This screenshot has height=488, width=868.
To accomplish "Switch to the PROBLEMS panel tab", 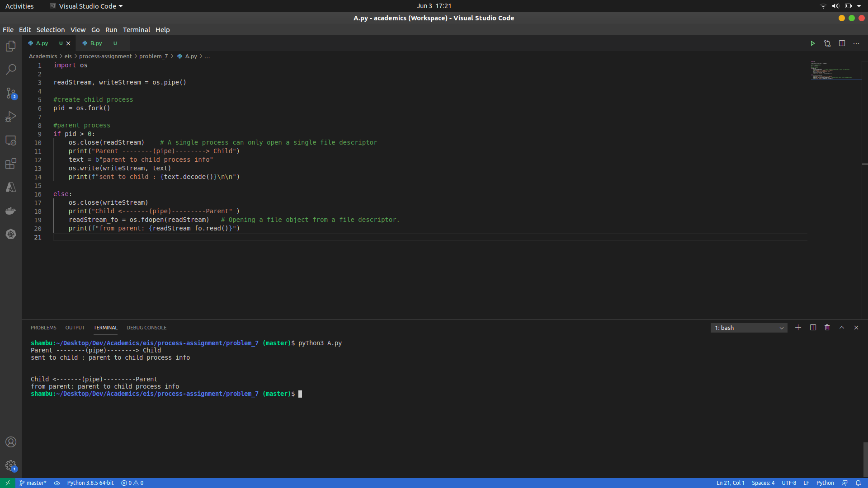I will pyautogui.click(x=43, y=328).
